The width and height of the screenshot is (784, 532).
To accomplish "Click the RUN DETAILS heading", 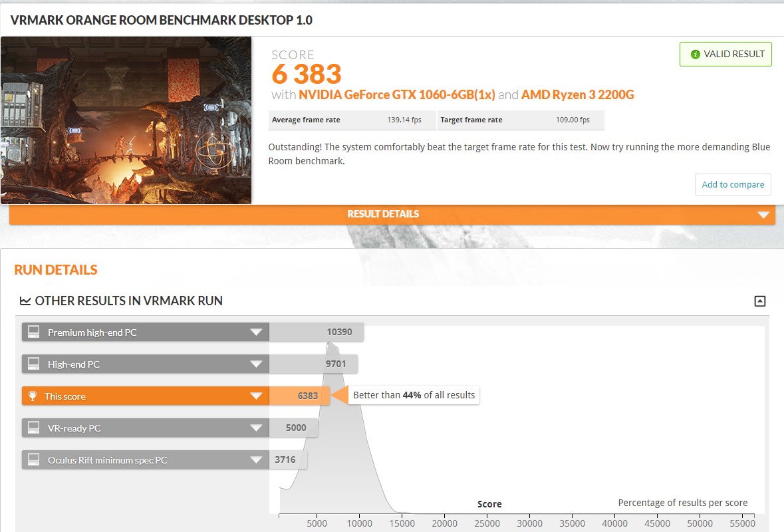I will [56, 270].
